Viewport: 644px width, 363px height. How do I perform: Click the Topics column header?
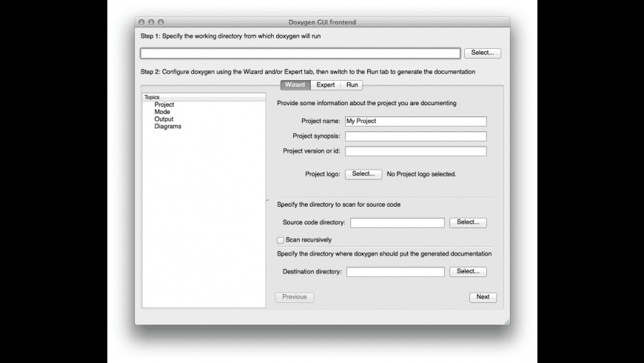pyautogui.click(x=204, y=97)
